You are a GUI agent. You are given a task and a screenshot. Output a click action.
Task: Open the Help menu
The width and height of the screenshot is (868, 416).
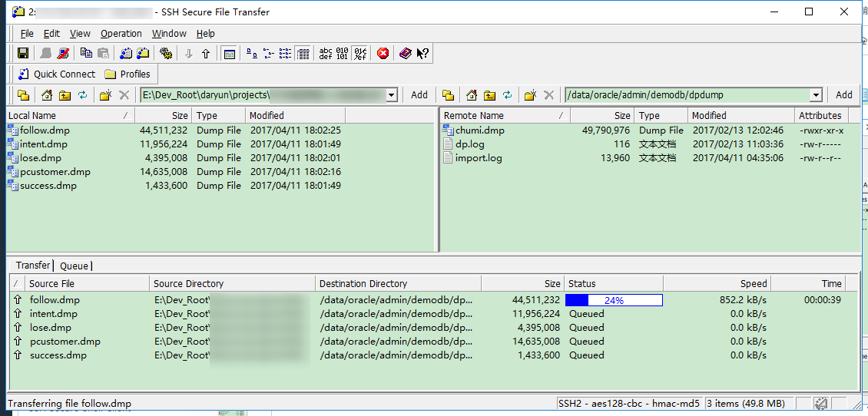205,34
